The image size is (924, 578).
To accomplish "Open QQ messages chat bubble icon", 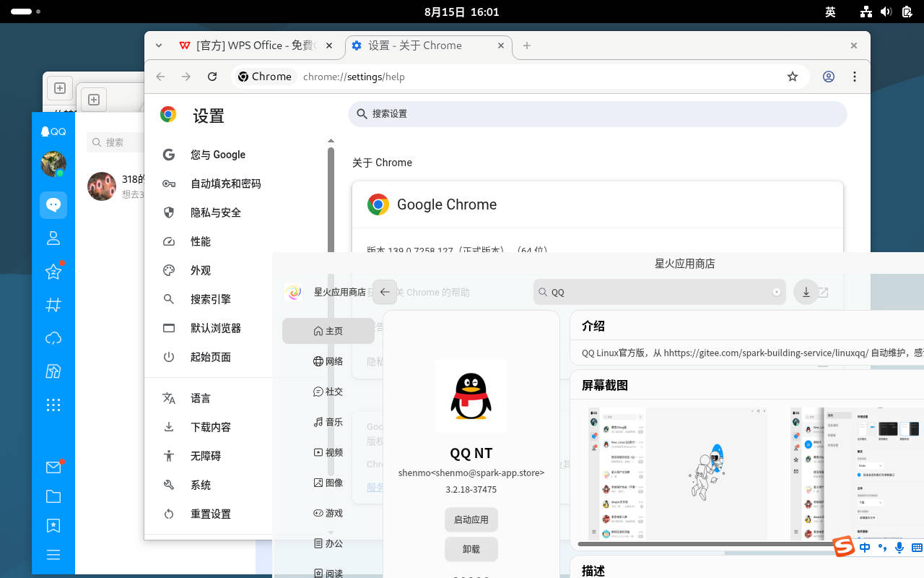I will tap(53, 205).
